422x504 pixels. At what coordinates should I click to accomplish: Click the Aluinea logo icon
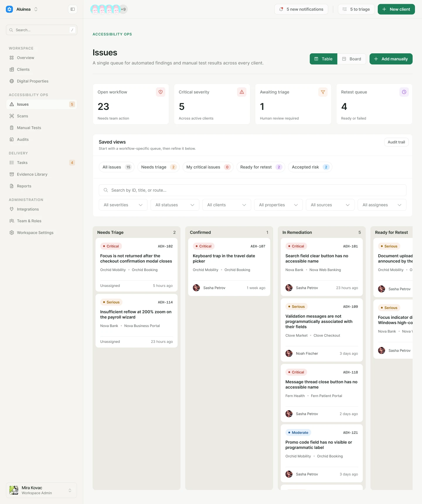pyautogui.click(x=9, y=9)
